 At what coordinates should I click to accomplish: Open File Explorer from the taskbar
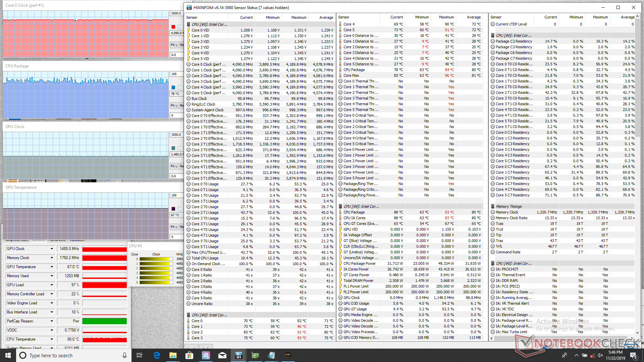173,355
